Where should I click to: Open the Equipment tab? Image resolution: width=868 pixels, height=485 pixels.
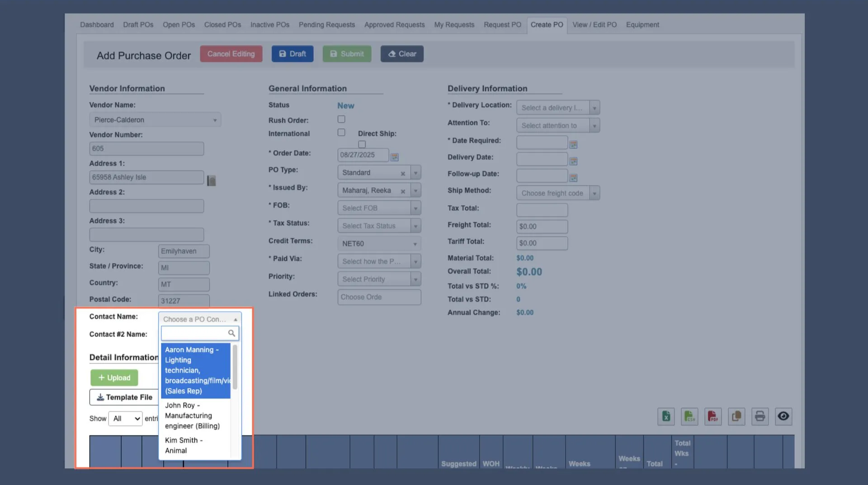pyautogui.click(x=642, y=25)
